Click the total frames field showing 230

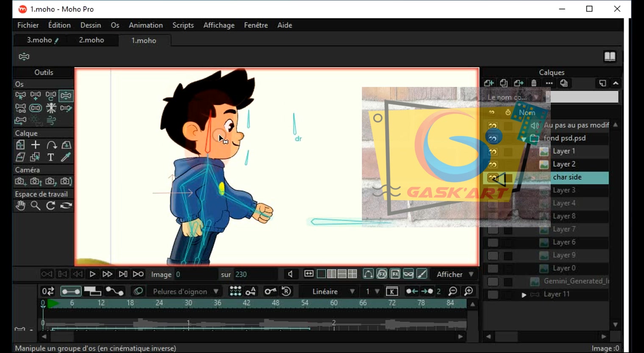pyautogui.click(x=255, y=275)
